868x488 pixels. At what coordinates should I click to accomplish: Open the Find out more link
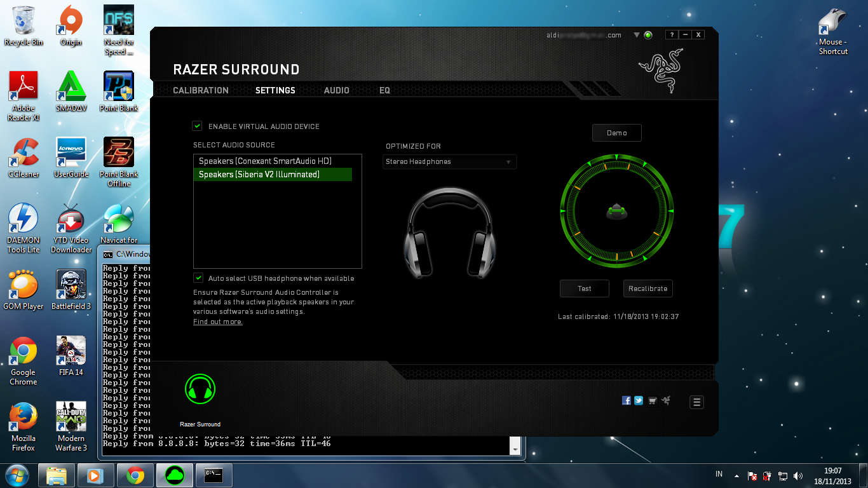(218, 322)
